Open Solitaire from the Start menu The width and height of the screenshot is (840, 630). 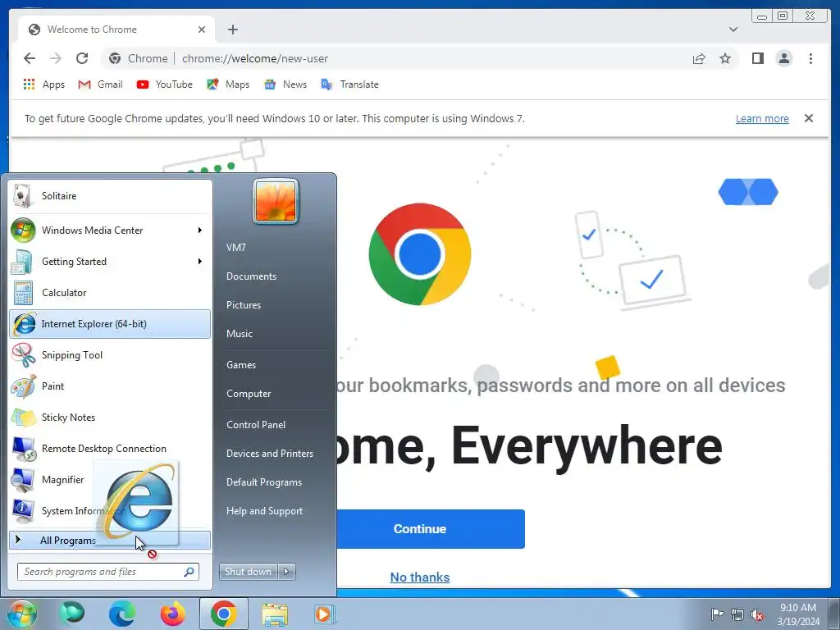(109, 196)
